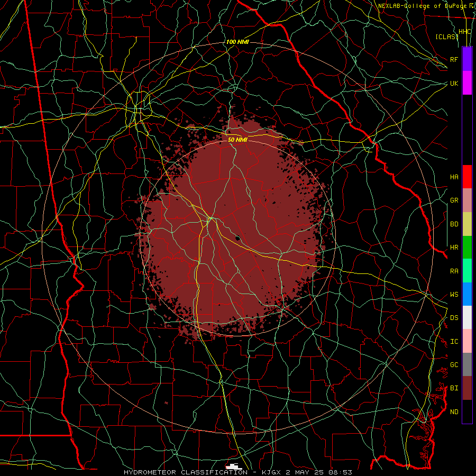This screenshot has width=476, height=476.
Task: Click the 'ND' legend label
Action: 454,412
